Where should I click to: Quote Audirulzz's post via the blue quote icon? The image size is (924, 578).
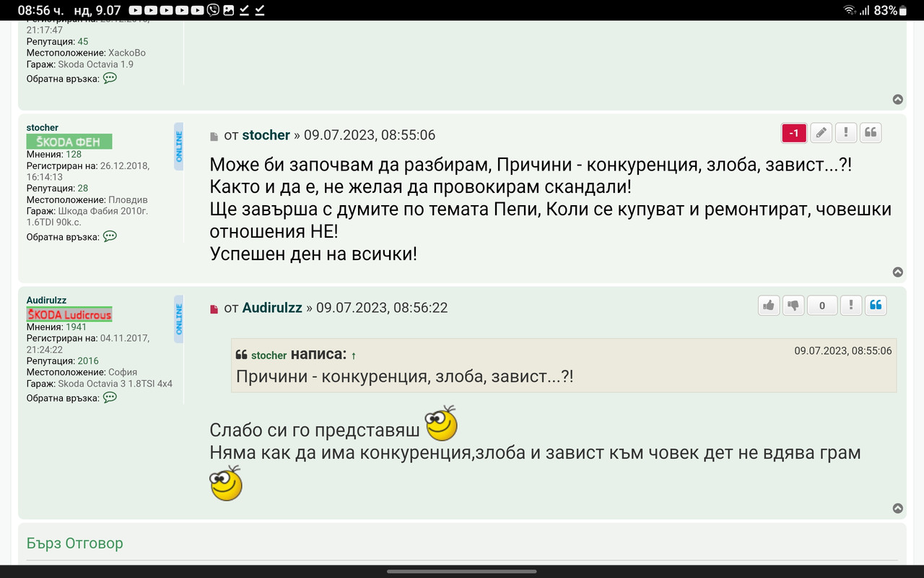click(876, 305)
